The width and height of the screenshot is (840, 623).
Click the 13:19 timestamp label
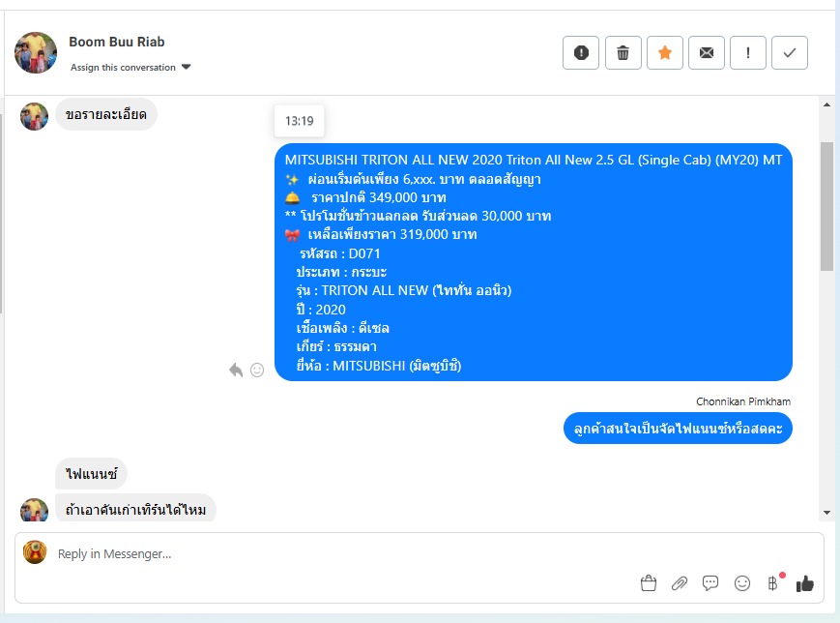click(299, 121)
